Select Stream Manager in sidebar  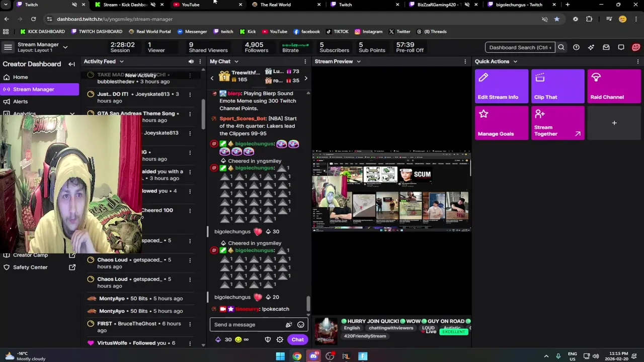point(39,89)
